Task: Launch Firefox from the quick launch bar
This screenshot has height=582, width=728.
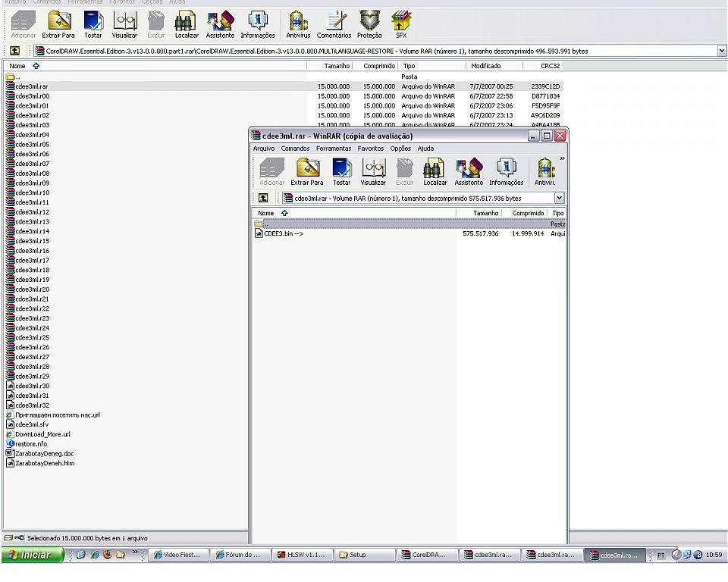Action: click(108, 554)
